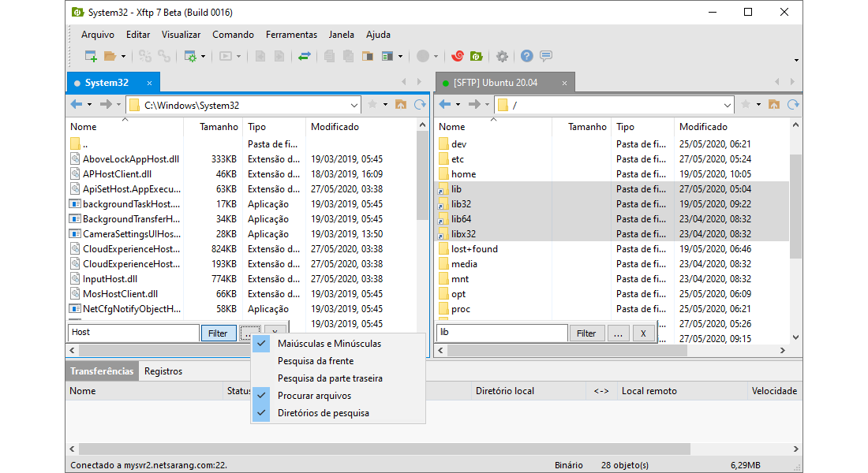Open the Ferramentas menu
868x473 pixels.
point(291,35)
